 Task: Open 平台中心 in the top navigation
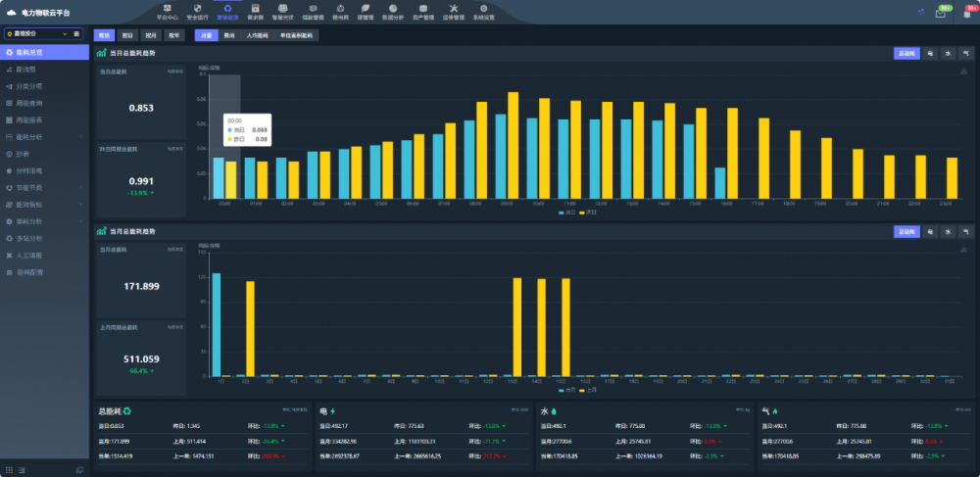tap(168, 12)
